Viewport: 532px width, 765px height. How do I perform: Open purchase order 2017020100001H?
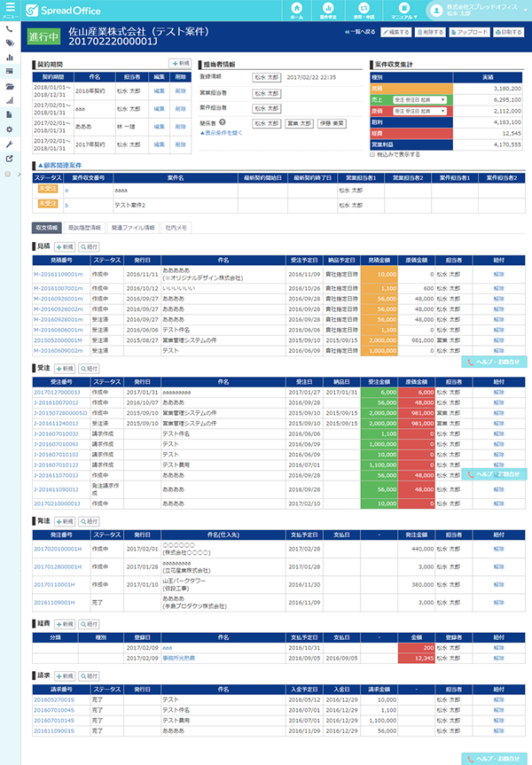[x=58, y=549]
